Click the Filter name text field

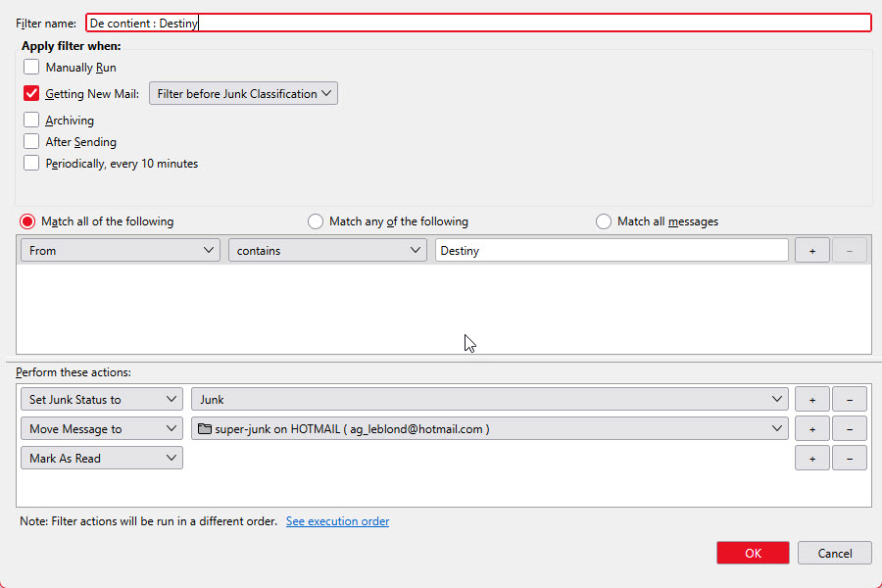(477, 23)
